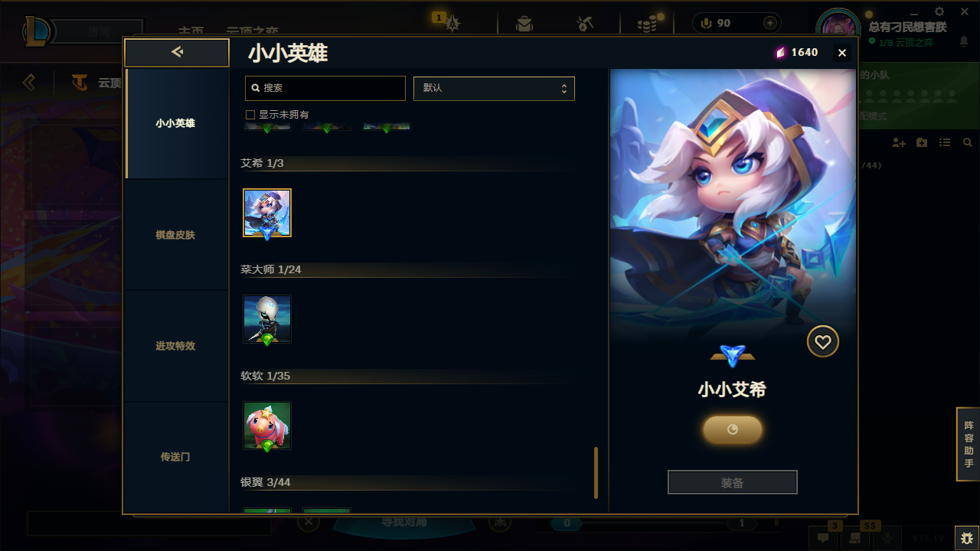This screenshot has height=551, width=980.
Task: Select the 软软 pig legend thumbnail
Action: pyautogui.click(x=267, y=425)
